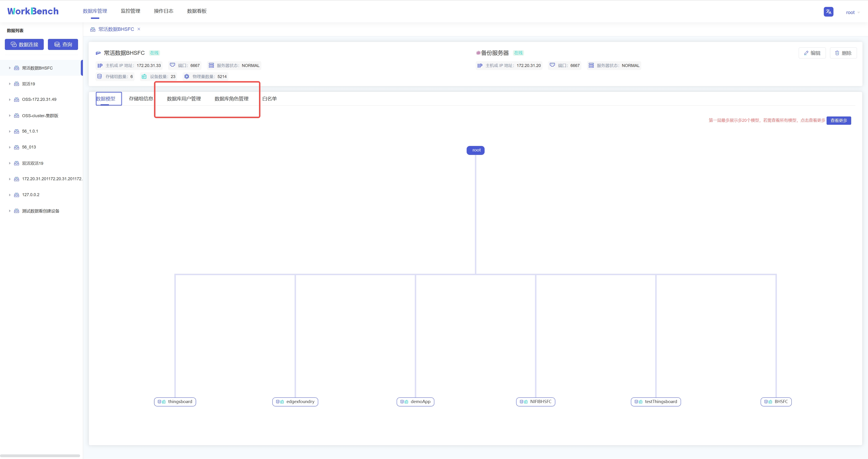Image resolution: width=868 pixels, height=459 pixels.
Task: Switch to 白名单 tab
Action: (269, 99)
